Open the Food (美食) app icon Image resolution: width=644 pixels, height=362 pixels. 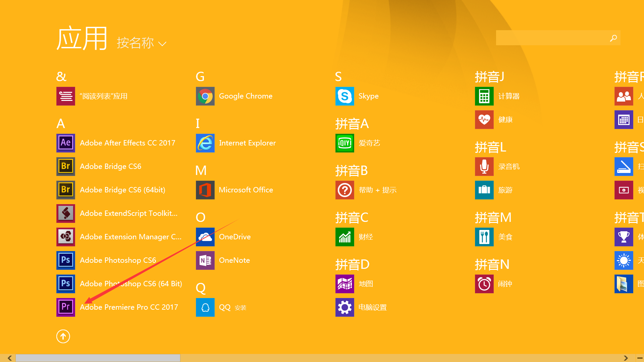pos(484,237)
